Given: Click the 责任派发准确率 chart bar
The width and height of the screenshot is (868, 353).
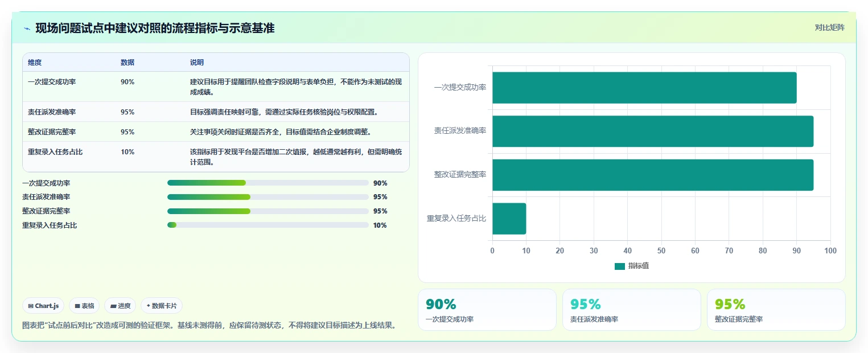Looking at the screenshot, I should point(653,131).
